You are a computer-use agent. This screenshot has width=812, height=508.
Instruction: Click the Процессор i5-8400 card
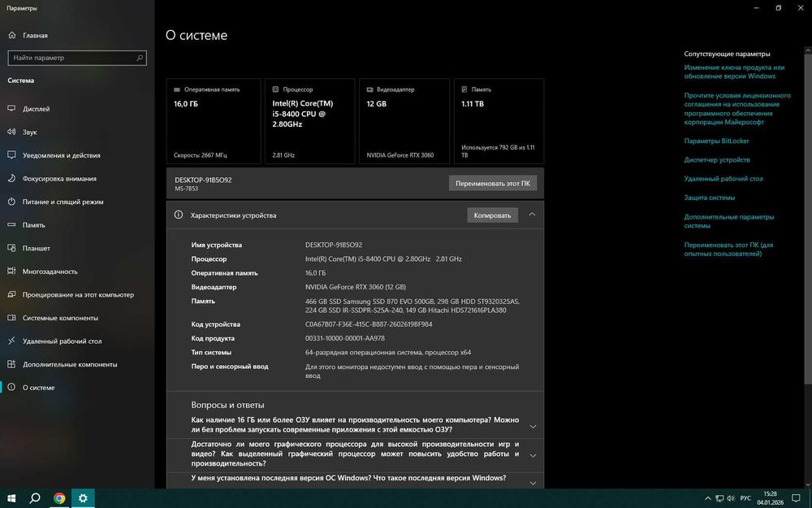click(309, 121)
